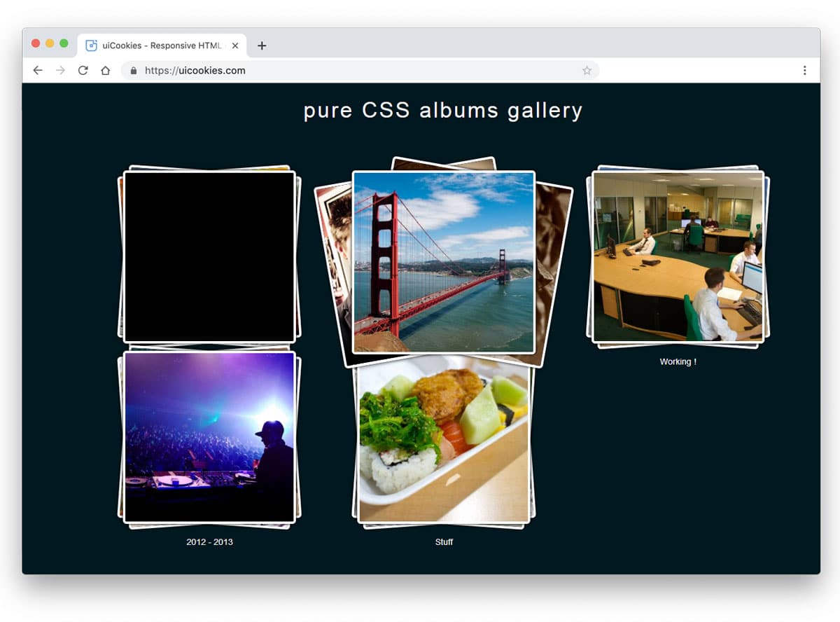Click the favicon on the uiCookies tab

coord(91,45)
